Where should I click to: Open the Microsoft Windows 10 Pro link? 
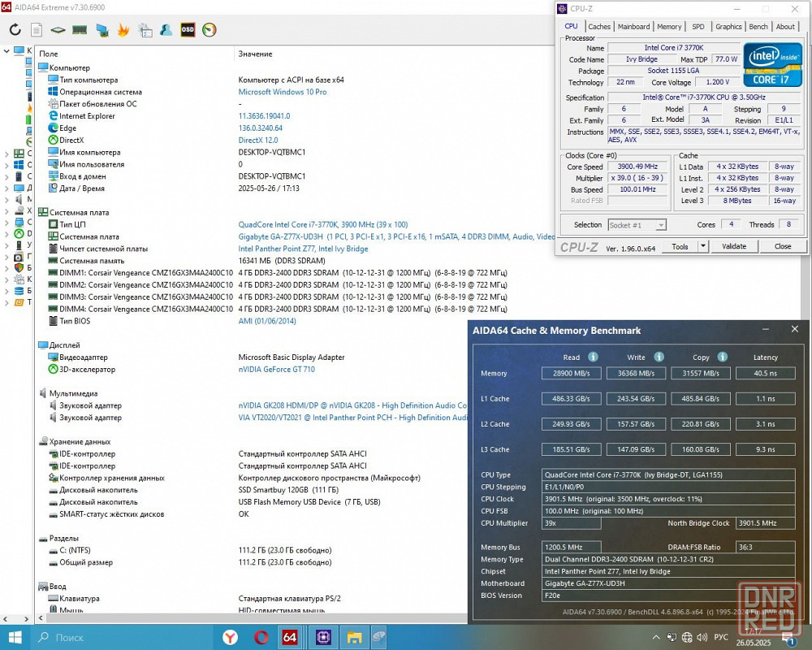click(x=283, y=92)
